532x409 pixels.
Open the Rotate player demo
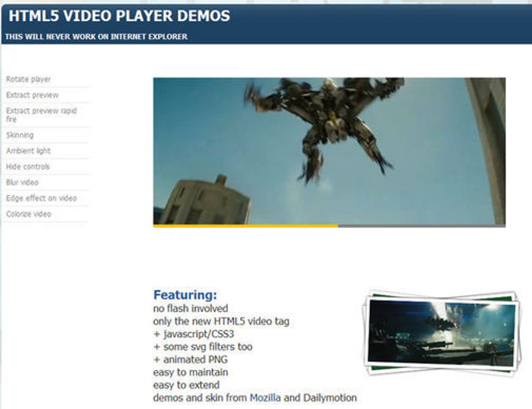[x=28, y=79]
